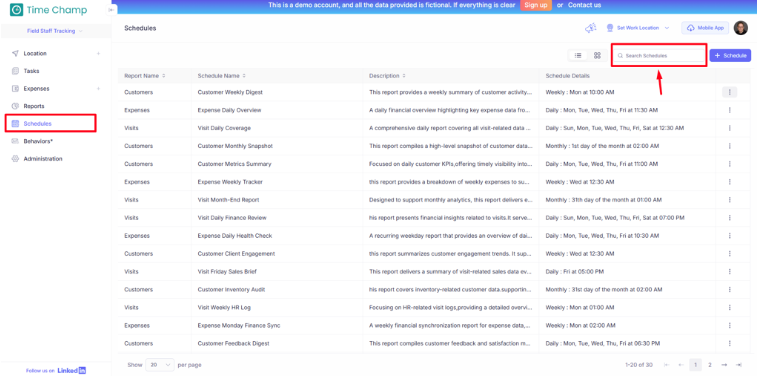Screen dimensions: 757x380
Task: Open the announcements megaphone icon
Action: click(x=590, y=28)
